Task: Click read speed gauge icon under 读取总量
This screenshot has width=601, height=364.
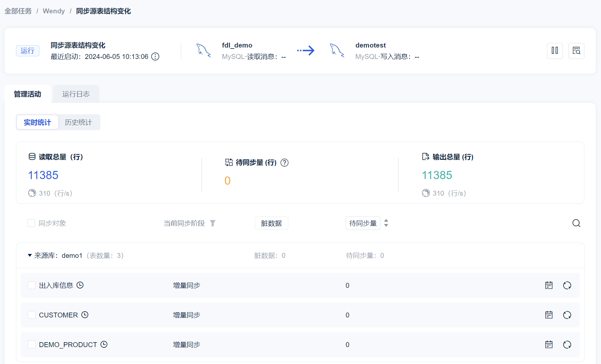Action: click(x=32, y=193)
